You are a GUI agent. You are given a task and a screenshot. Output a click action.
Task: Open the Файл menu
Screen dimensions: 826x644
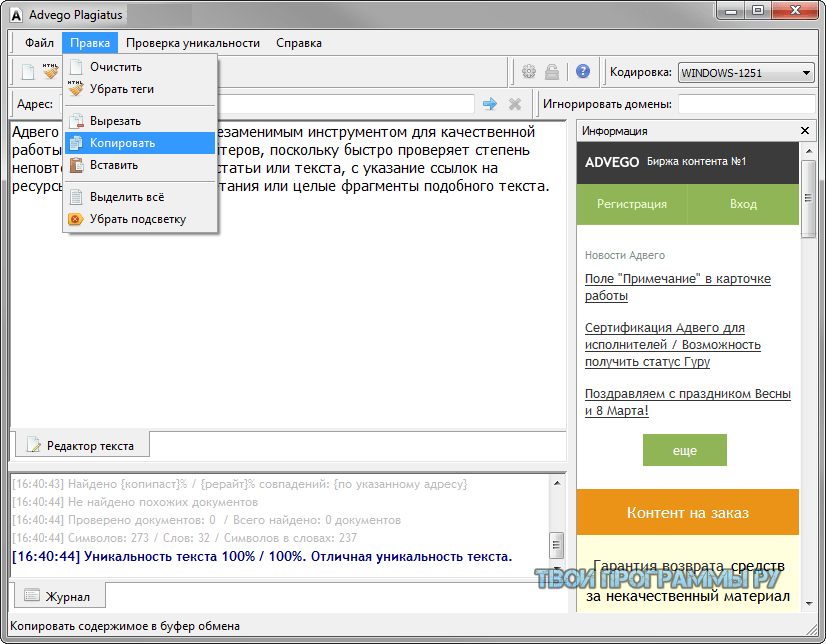[40, 43]
